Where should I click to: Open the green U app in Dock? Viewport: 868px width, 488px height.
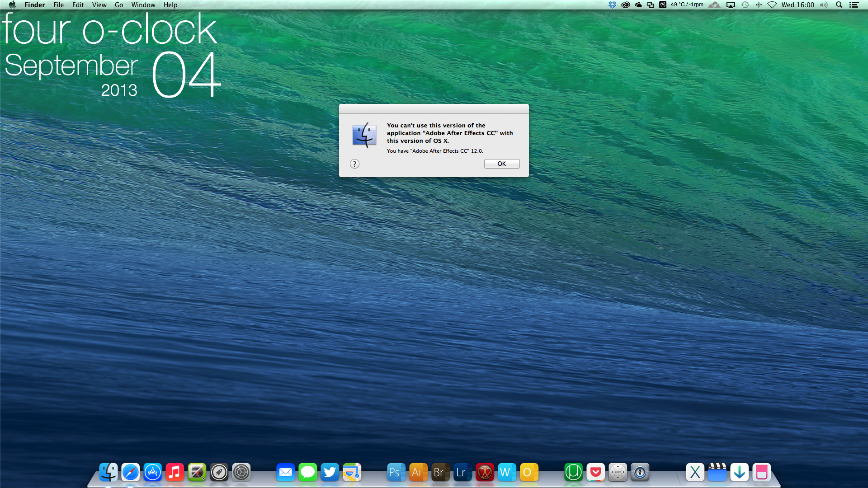click(x=574, y=472)
